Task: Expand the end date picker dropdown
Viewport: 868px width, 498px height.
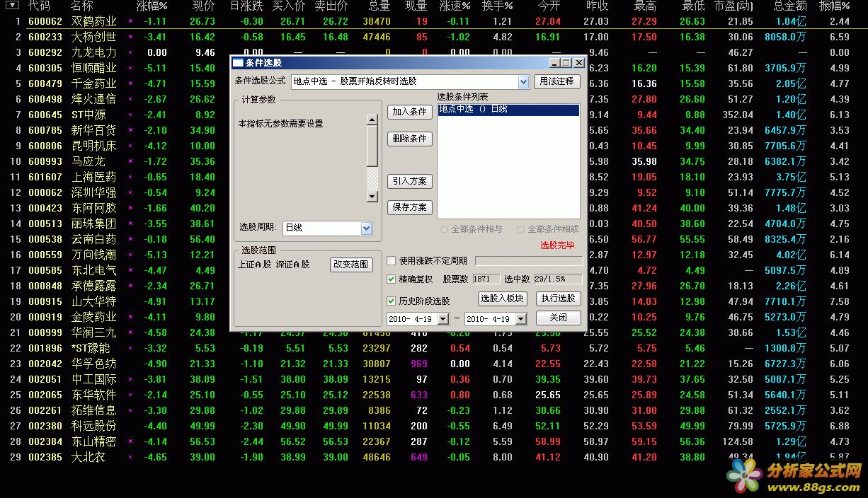Action: tap(521, 319)
